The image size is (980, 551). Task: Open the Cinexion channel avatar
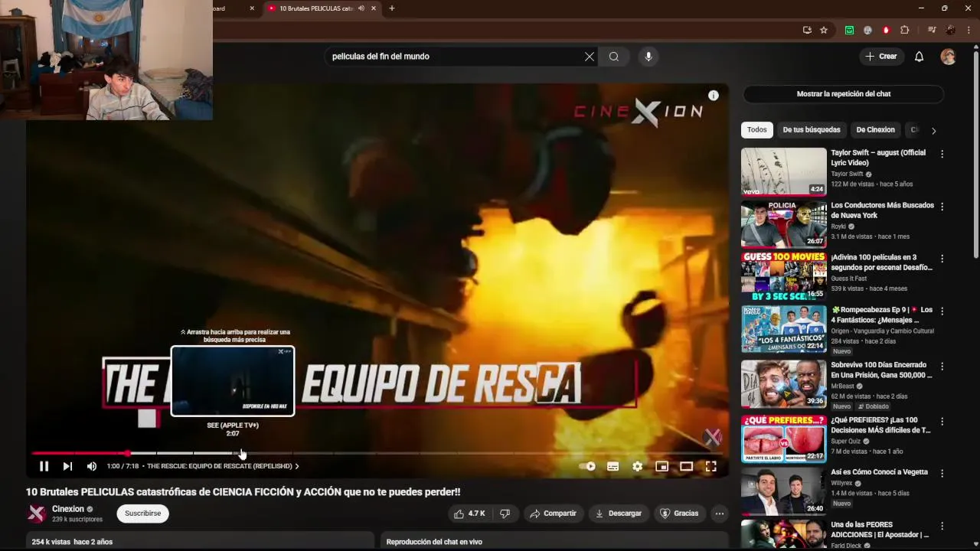36,514
